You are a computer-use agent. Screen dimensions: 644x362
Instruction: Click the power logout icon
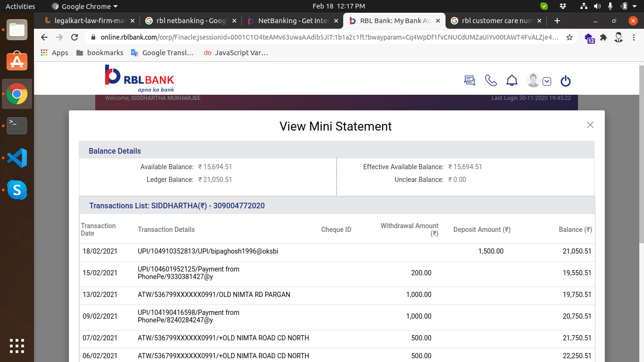click(x=565, y=81)
